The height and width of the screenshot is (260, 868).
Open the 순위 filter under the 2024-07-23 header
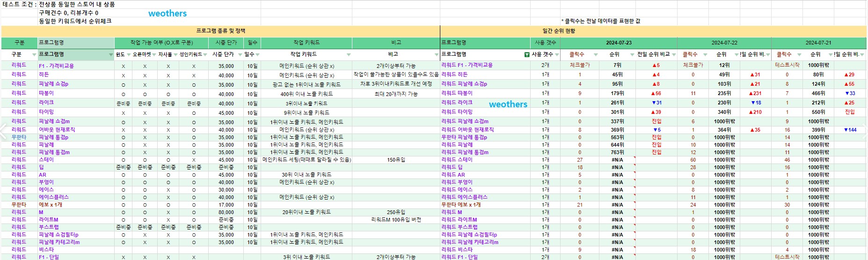632,55
